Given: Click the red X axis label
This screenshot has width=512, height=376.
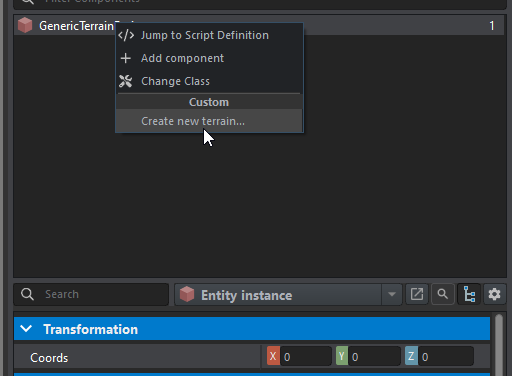Looking at the screenshot, I should click(x=273, y=356).
